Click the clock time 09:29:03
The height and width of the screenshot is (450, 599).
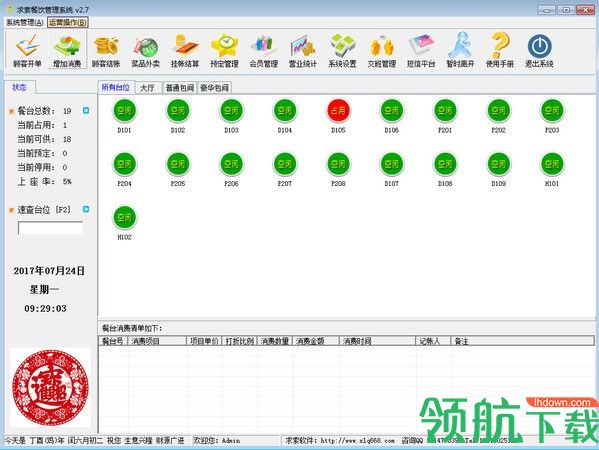(45, 308)
